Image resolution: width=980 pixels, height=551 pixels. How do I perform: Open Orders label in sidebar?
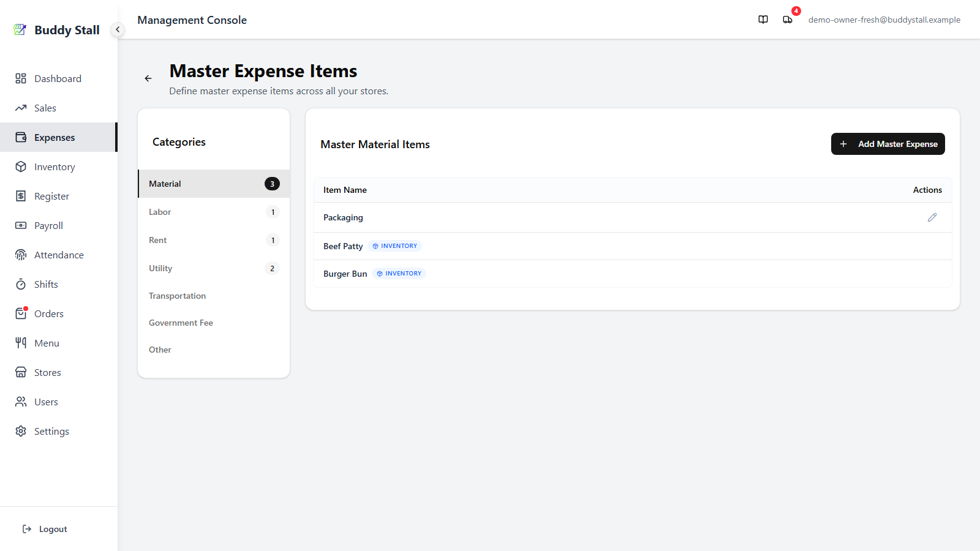click(49, 313)
